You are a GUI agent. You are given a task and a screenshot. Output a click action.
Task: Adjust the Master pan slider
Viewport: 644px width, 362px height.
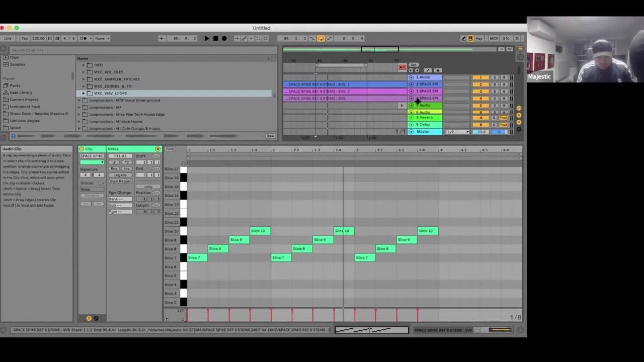pyautogui.click(x=500, y=132)
